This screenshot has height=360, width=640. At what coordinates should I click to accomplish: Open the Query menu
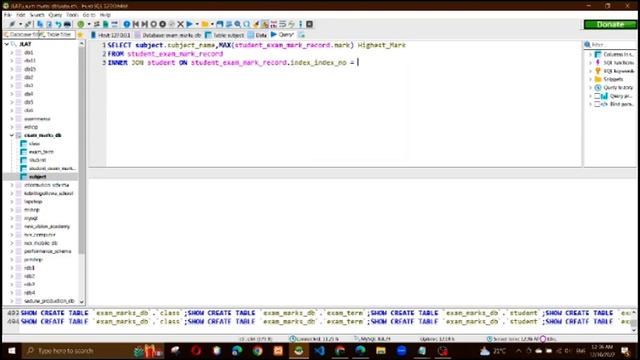55,15
